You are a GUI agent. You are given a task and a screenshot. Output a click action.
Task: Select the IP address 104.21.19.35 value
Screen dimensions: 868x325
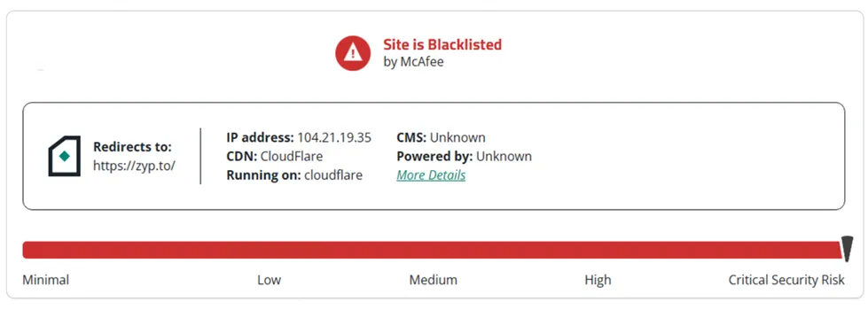tap(334, 137)
